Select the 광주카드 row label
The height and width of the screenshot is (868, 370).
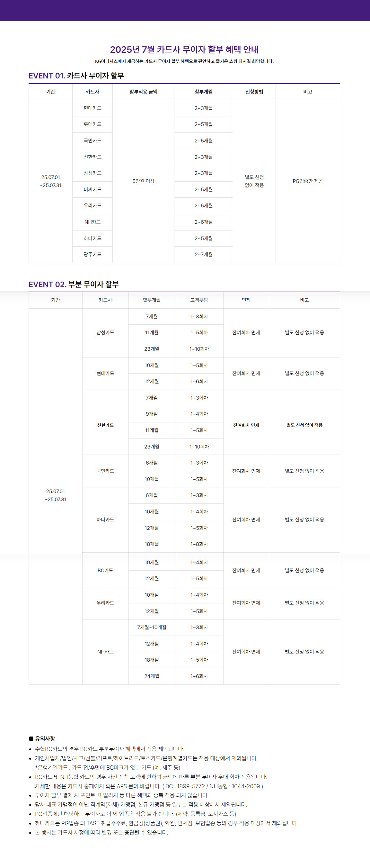tap(92, 254)
